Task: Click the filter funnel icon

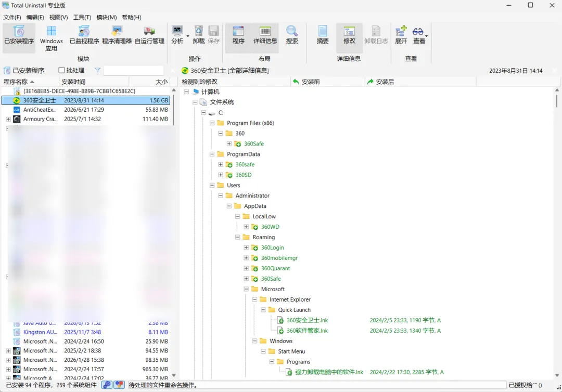Action: coord(97,70)
